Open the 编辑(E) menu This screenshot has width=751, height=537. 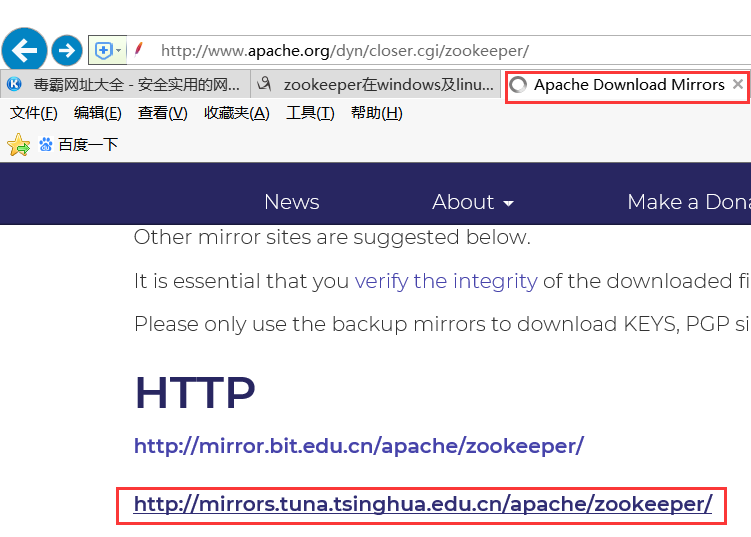tap(98, 113)
